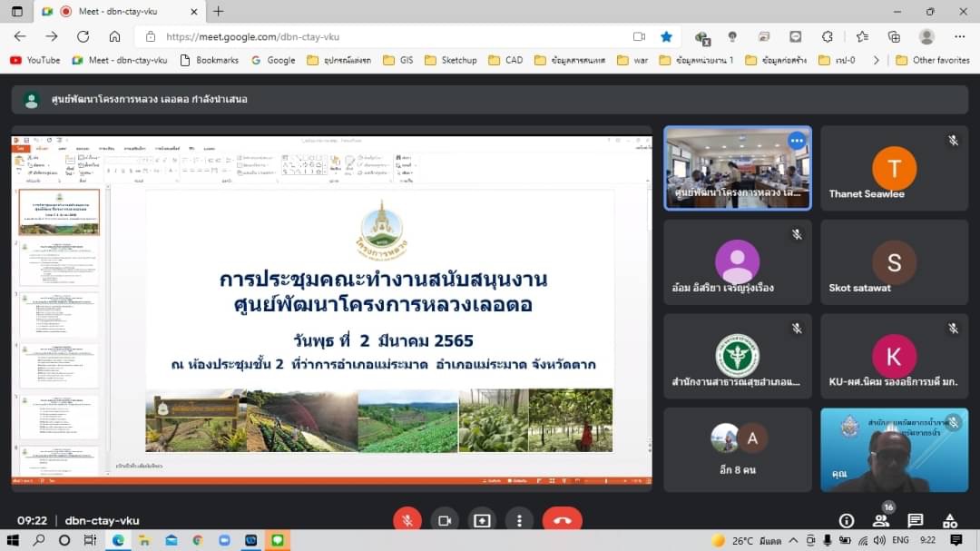
Task: Open camera permission icon in address bar
Action: coord(639,37)
